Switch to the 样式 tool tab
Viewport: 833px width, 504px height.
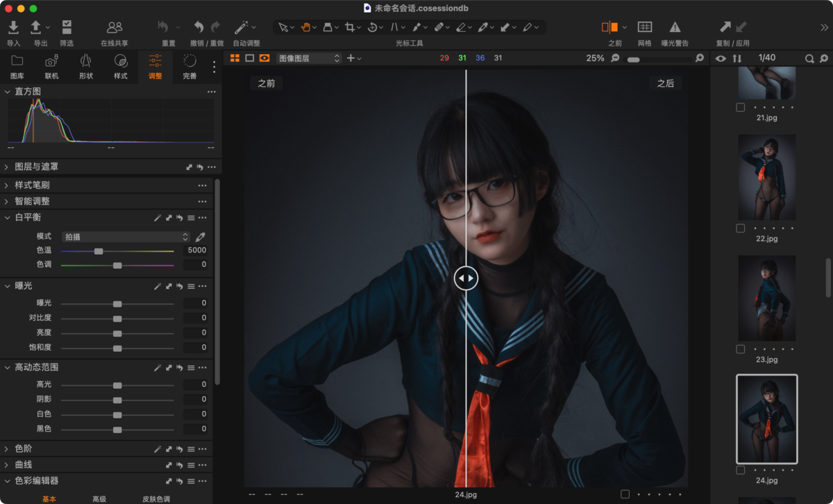120,66
